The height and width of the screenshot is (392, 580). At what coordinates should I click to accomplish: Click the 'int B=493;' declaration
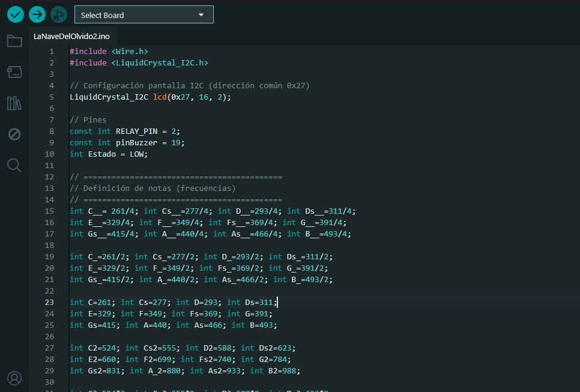[254, 325]
